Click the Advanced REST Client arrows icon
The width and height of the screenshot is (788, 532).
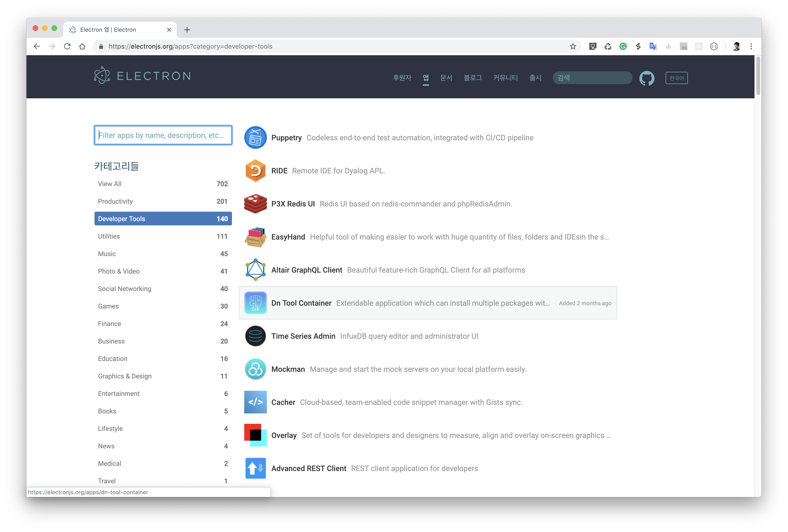(255, 468)
